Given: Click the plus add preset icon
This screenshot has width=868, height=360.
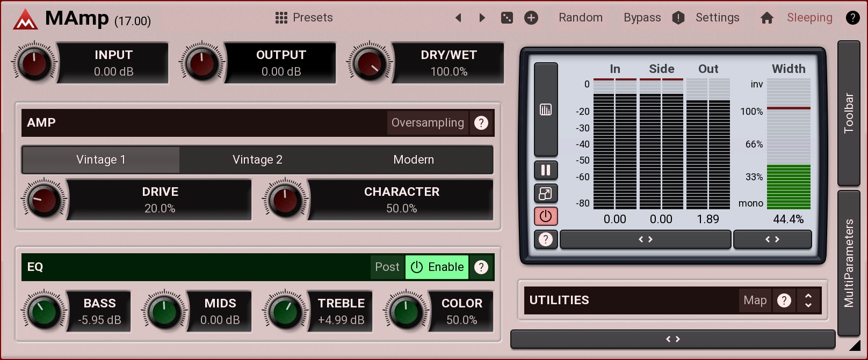Looking at the screenshot, I should tap(531, 18).
